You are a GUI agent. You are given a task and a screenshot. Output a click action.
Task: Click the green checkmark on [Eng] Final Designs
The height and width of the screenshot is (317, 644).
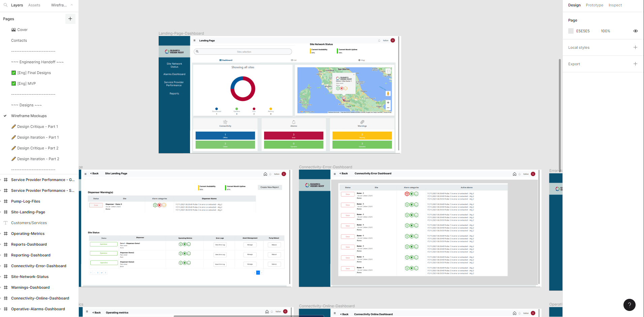pos(13,73)
